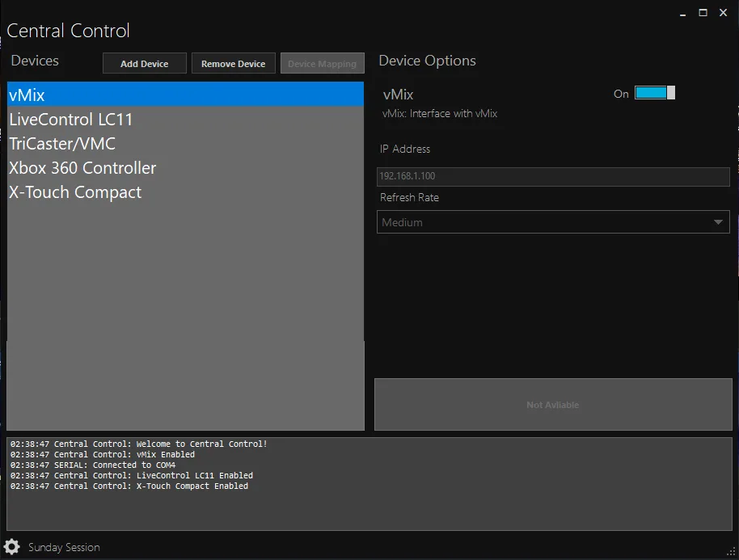Click the Device Mapping button

click(323, 64)
